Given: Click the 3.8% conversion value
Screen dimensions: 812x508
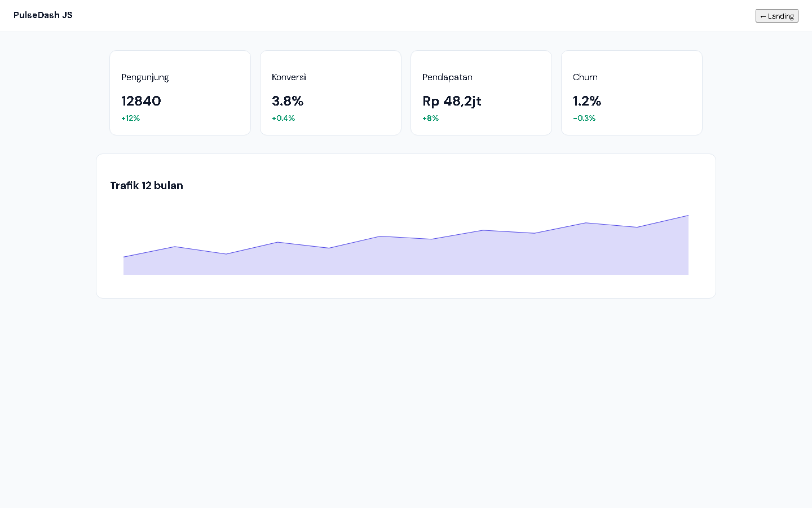Looking at the screenshot, I should [x=288, y=101].
